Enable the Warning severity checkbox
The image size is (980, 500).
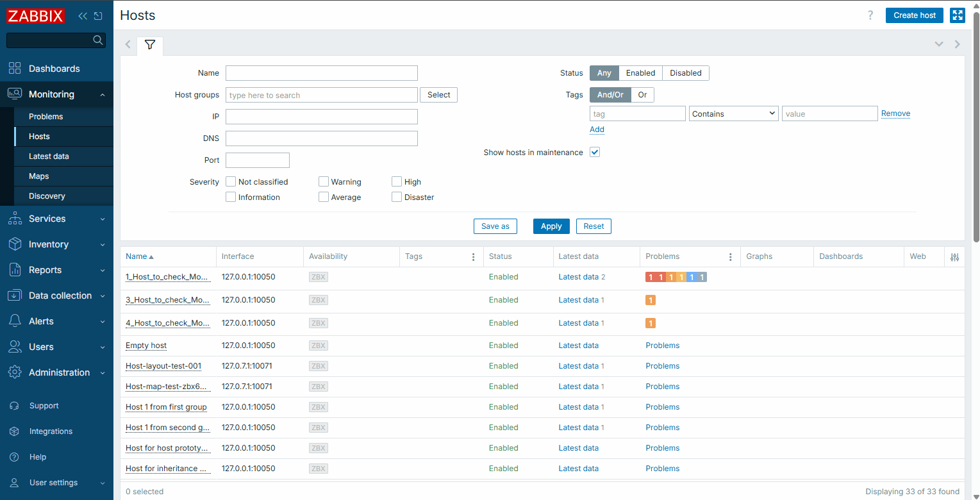[x=324, y=182]
